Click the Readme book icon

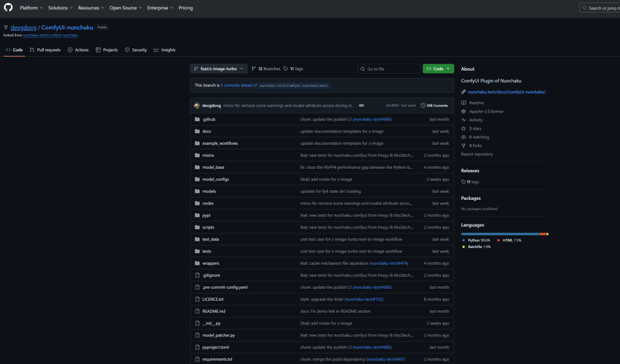point(463,102)
